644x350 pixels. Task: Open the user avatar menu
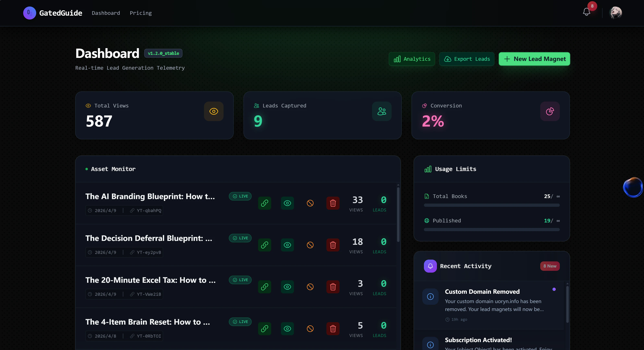616,13
